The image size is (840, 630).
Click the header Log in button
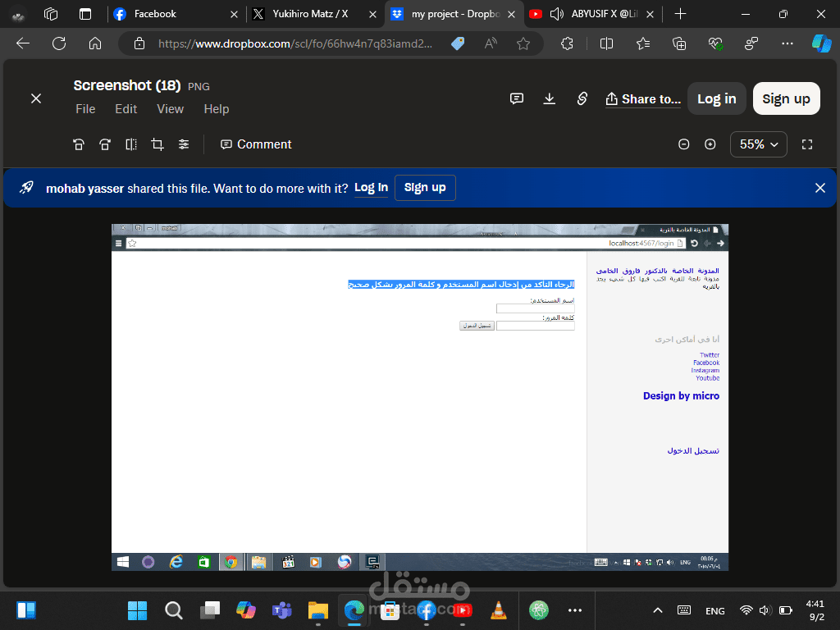click(x=716, y=98)
